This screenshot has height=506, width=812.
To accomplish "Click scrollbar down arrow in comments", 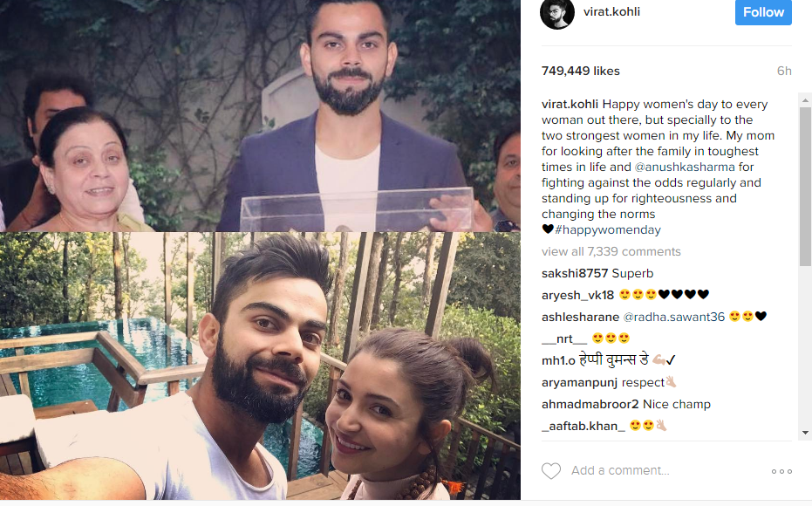I will pos(805,433).
